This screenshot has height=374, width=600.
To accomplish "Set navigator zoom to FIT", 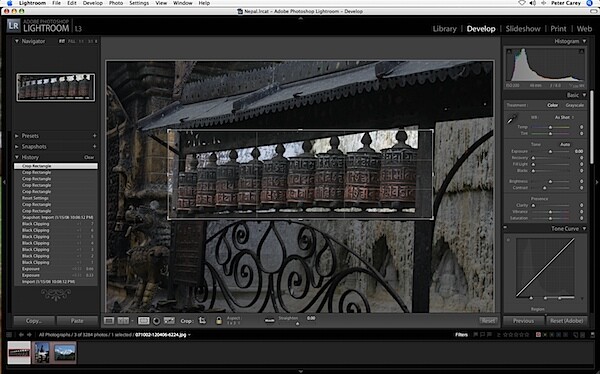I will (x=62, y=41).
